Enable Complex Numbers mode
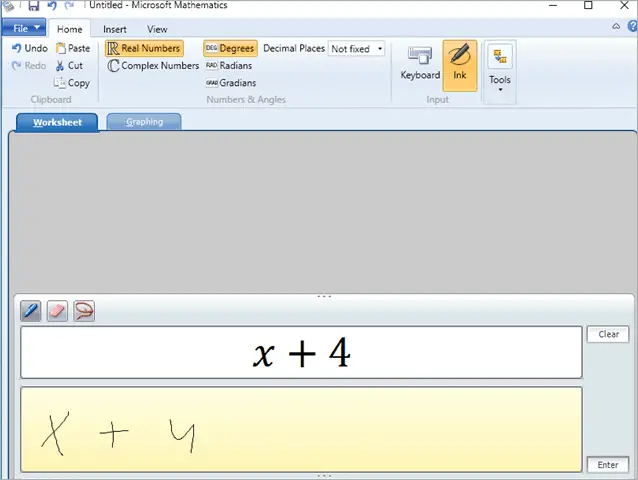 tap(153, 66)
